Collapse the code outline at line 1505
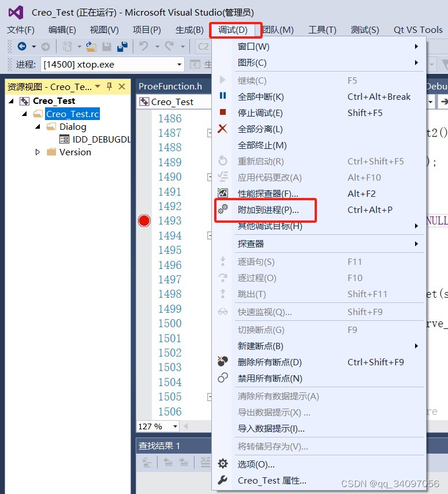Viewport: 448px width, 494px height. point(210,397)
